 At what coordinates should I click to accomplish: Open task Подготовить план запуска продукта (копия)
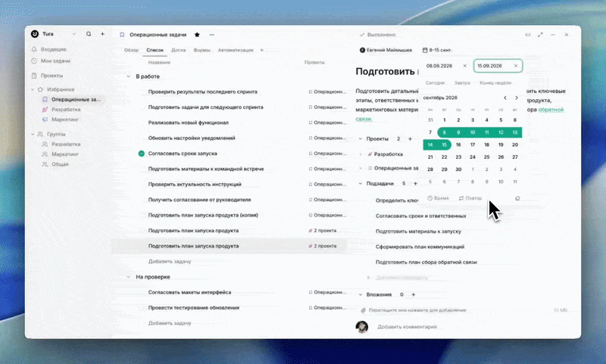203,216
